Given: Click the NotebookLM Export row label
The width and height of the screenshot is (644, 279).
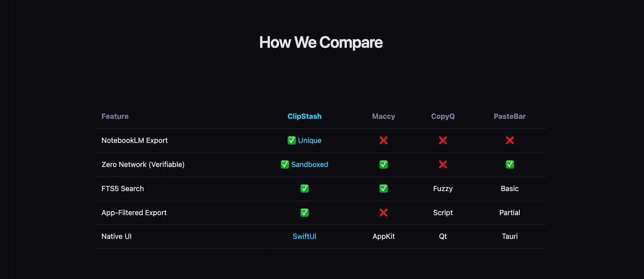Looking at the screenshot, I should click(134, 141).
